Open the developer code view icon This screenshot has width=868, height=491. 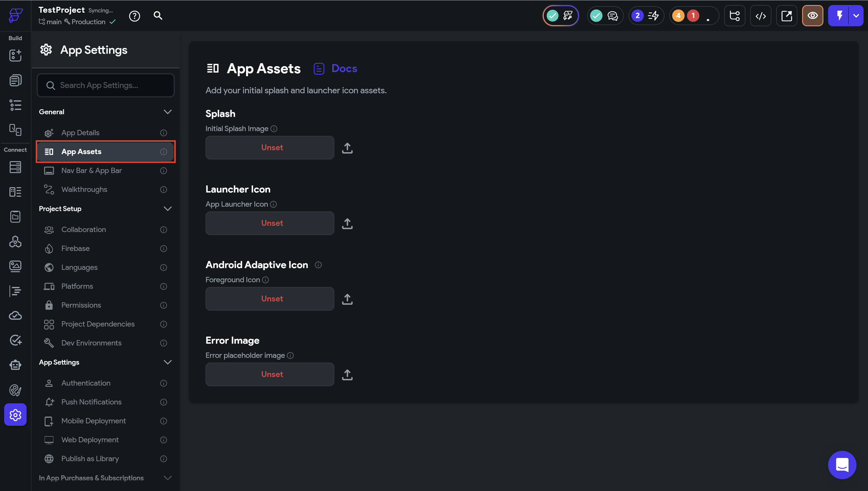click(760, 16)
